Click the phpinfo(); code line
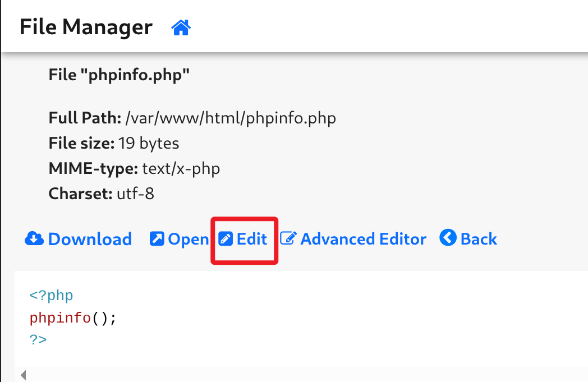588x382 pixels. click(x=73, y=318)
